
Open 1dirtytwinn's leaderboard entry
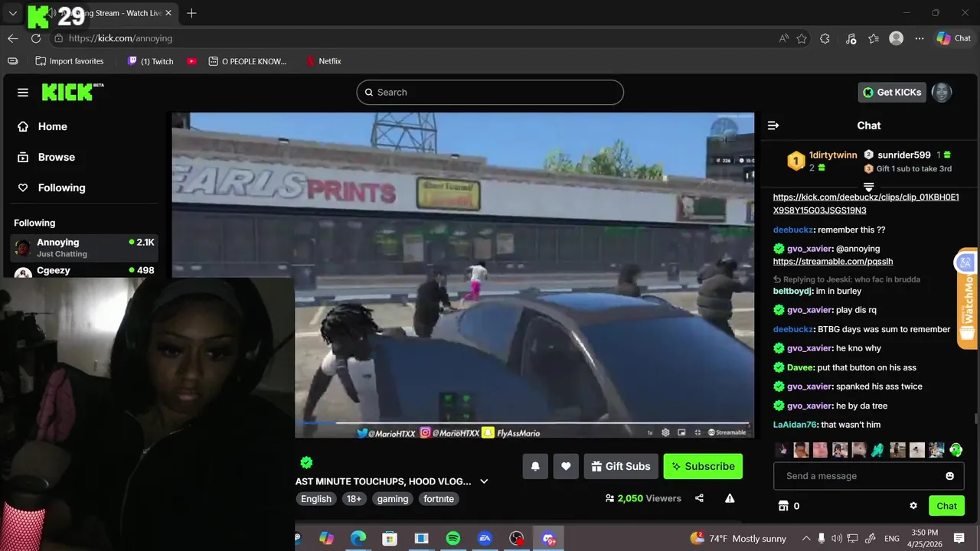click(824, 161)
